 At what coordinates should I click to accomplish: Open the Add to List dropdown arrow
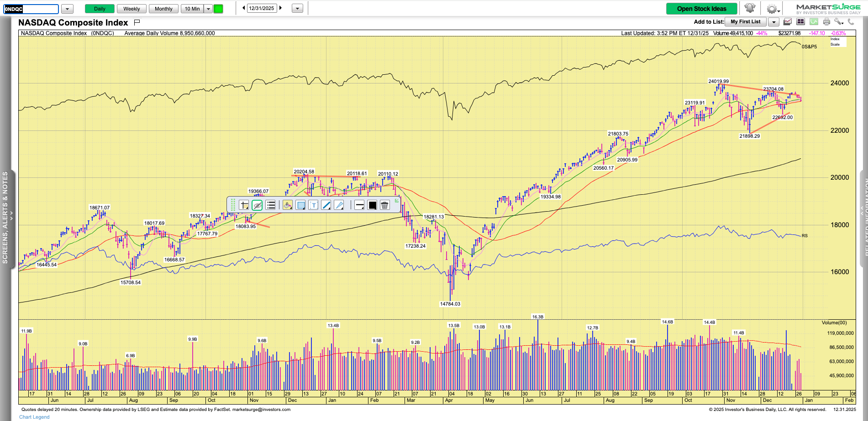773,22
